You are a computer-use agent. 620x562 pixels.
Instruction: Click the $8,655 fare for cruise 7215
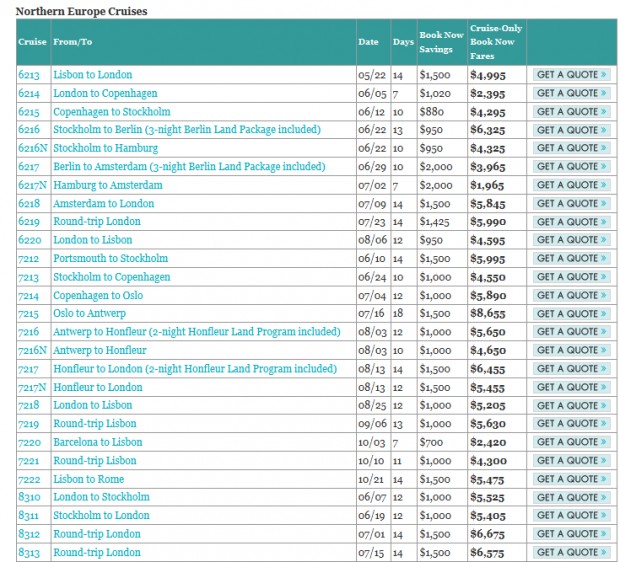[488, 314]
